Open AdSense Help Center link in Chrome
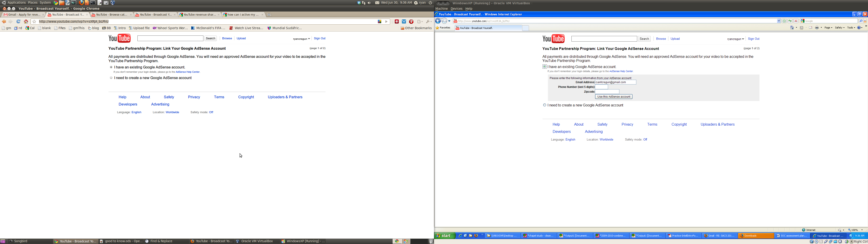Viewport: 868px width, 244px height. pos(188,72)
